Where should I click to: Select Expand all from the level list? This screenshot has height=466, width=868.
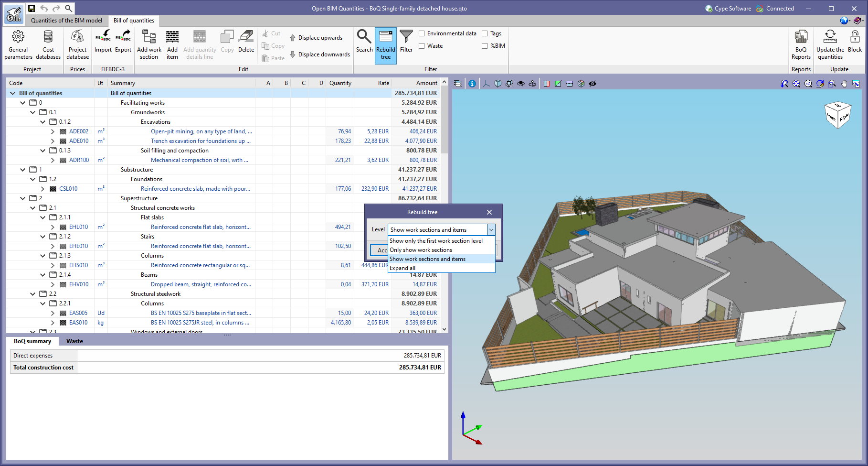[x=402, y=268]
